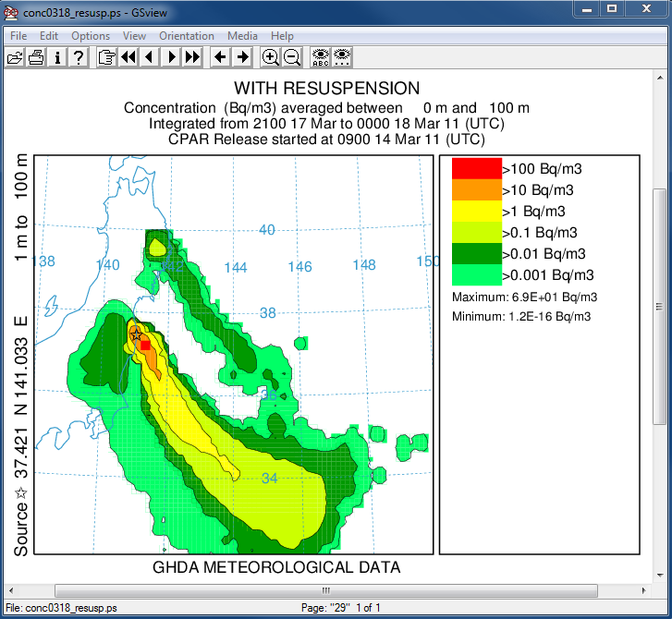
Task: Zoom out with the magnifier minus icon
Action: click(292, 57)
